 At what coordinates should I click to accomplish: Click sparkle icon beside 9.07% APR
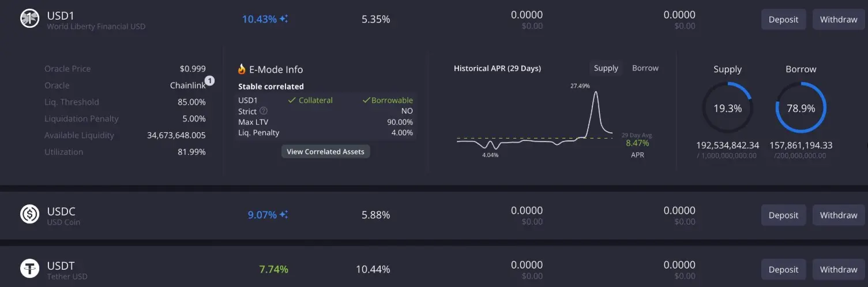point(284,215)
